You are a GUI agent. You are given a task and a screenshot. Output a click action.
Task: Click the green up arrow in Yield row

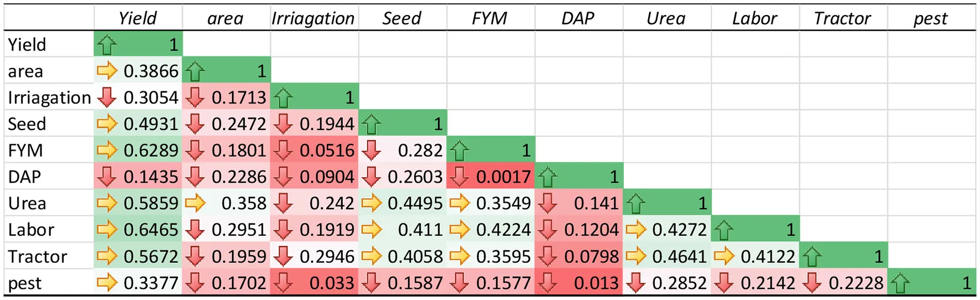107,45
